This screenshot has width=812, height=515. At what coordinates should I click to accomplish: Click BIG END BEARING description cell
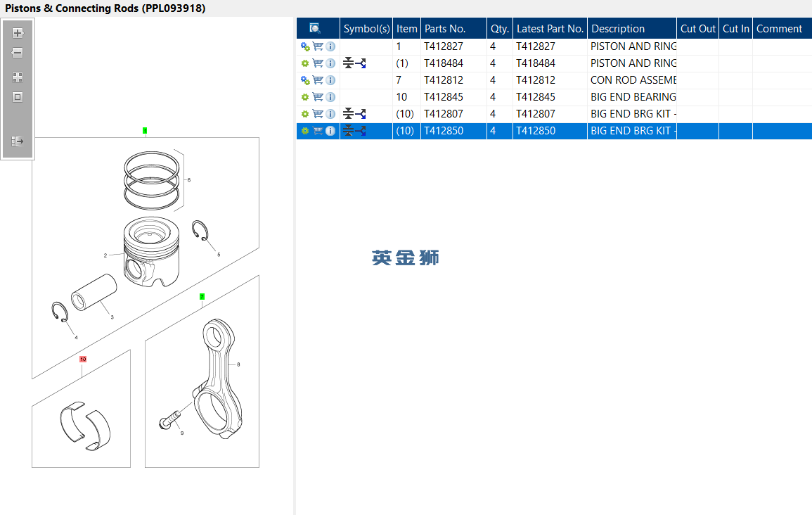(632, 97)
